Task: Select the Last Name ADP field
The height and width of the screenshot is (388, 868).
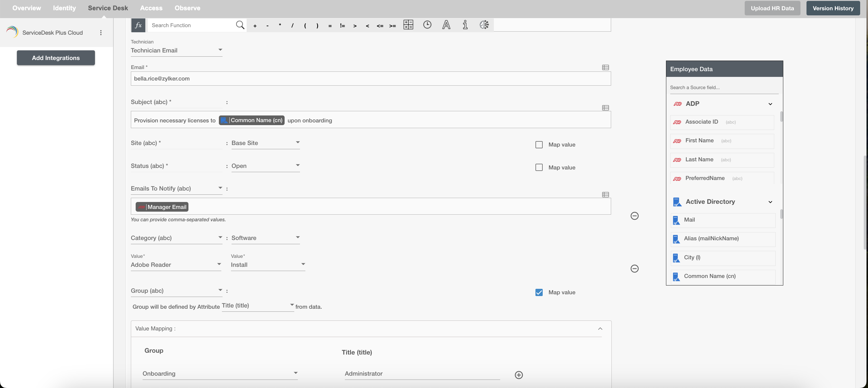Action: click(x=722, y=160)
